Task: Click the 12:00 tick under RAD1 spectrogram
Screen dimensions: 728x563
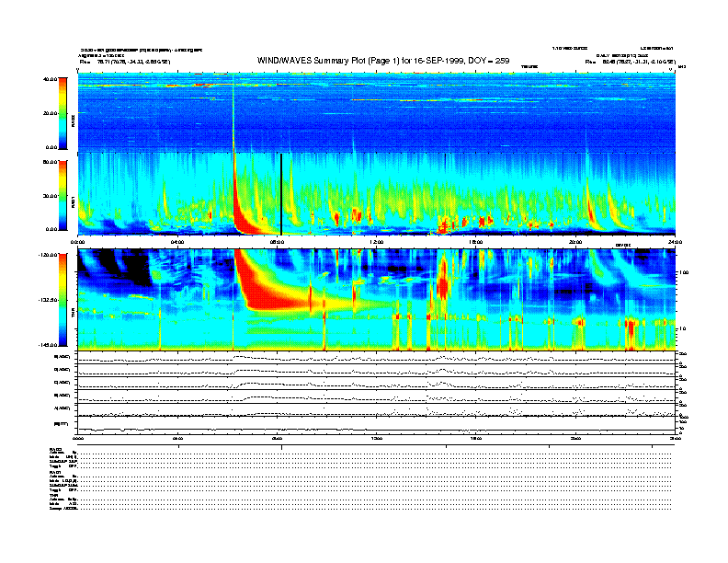Action: (376, 242)
